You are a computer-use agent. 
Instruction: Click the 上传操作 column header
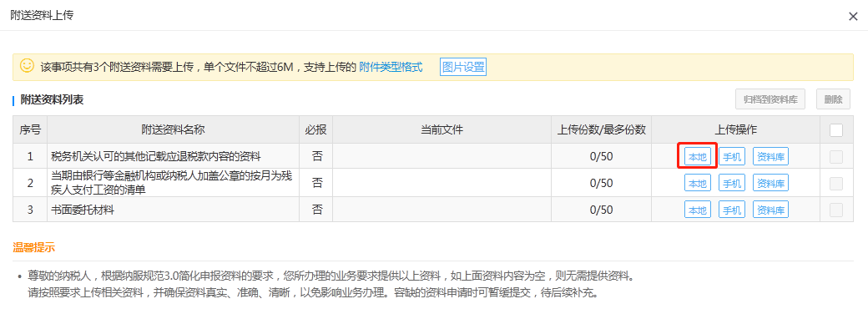[735, 130]
